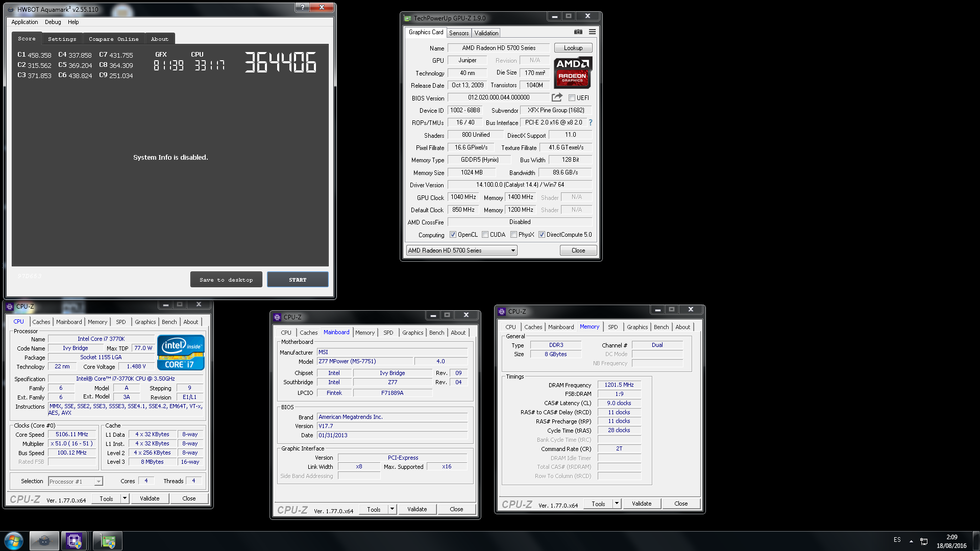The image size is (980, 551).
Task: Open Tools dropdown arrow in CPU-Z Mainboard window
Action: (392, 509)
